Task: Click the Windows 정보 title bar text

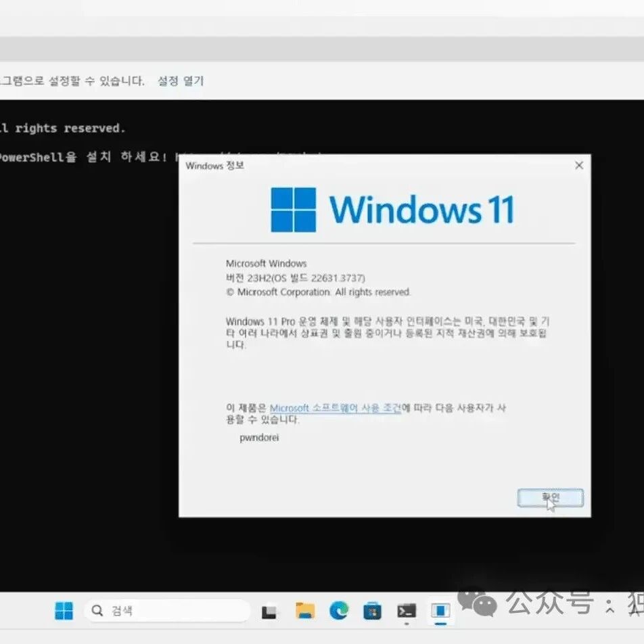Action: 214,166
